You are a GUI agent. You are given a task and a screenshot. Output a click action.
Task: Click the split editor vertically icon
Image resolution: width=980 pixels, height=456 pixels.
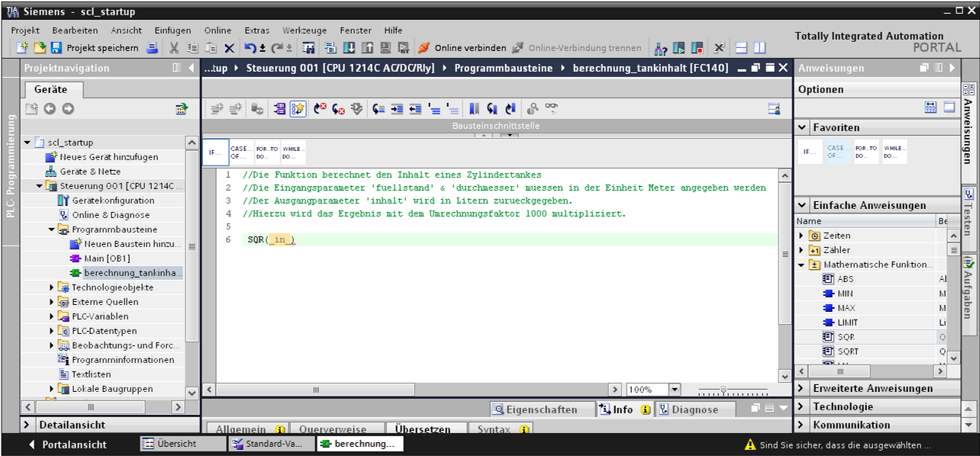click(x=759, y=48)
